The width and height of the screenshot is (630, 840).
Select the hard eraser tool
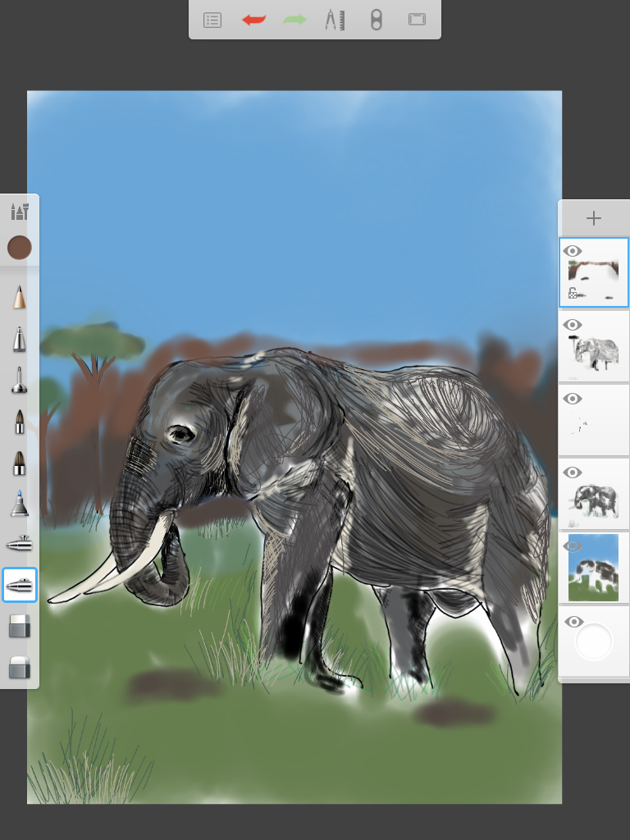(20, 626)
